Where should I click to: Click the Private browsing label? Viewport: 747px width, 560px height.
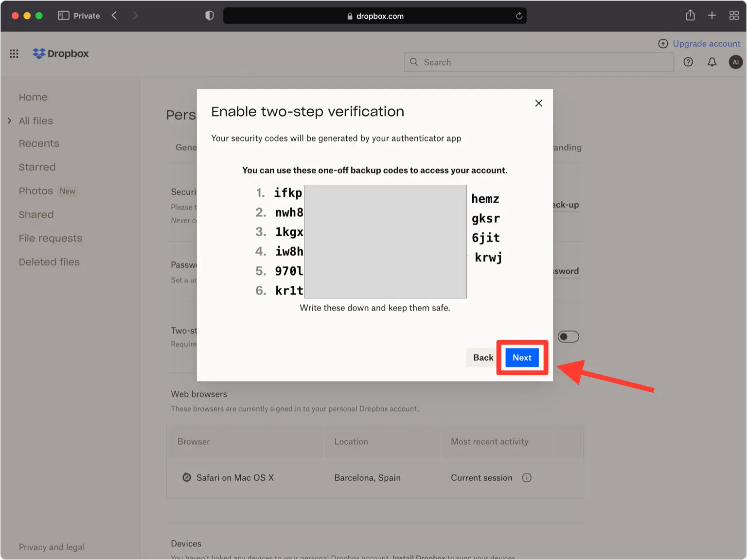click(87, 16)
